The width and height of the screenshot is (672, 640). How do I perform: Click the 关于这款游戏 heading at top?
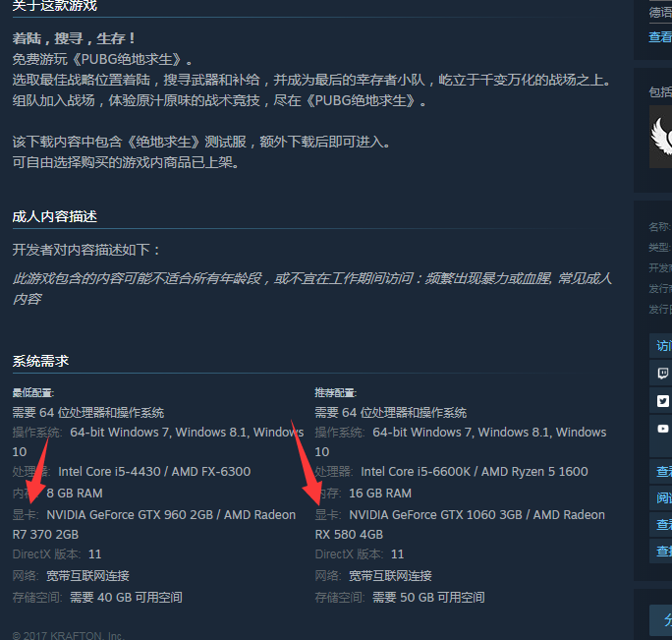click(x=55, y=6)
